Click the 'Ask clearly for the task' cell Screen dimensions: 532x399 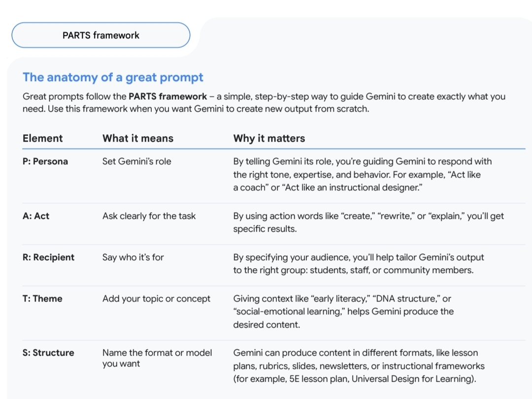149,216
